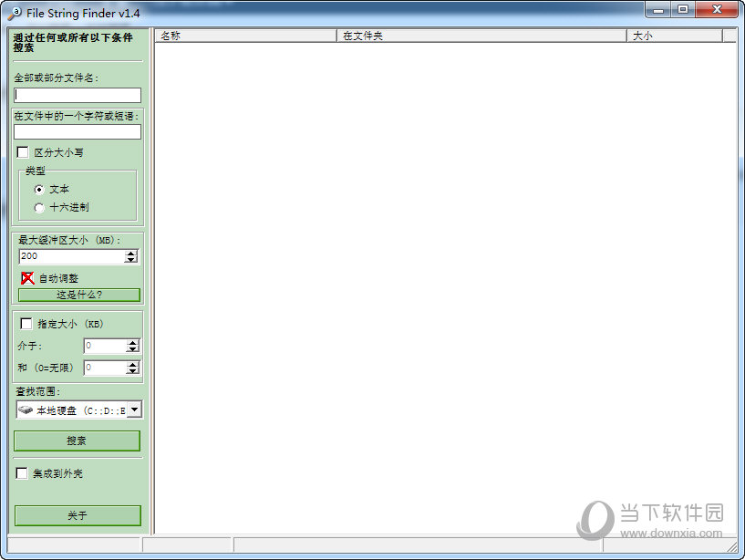
Task: Close the File String Finder window
Action: [x=718, y=9]
